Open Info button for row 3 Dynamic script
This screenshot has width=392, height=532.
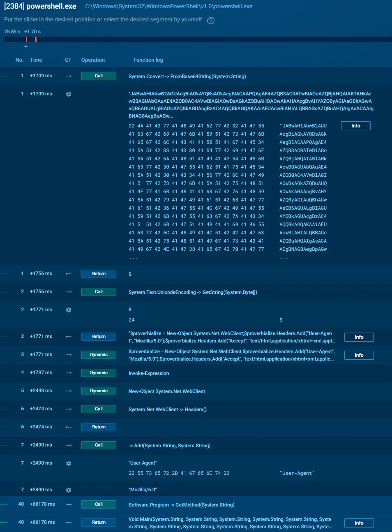359,355
